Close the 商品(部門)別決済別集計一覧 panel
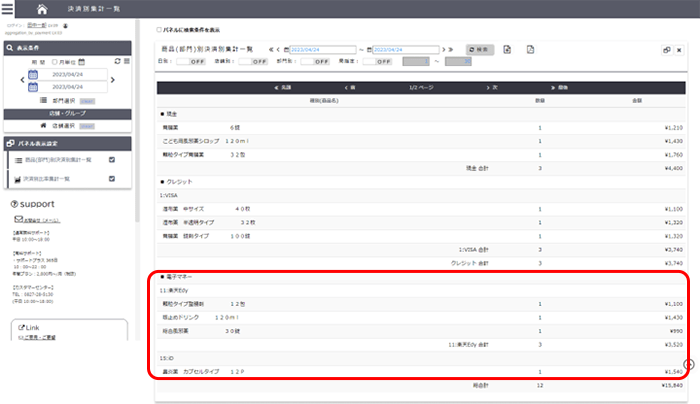The image size is (700, 404). pyautogui.click(x=679, y=49)
